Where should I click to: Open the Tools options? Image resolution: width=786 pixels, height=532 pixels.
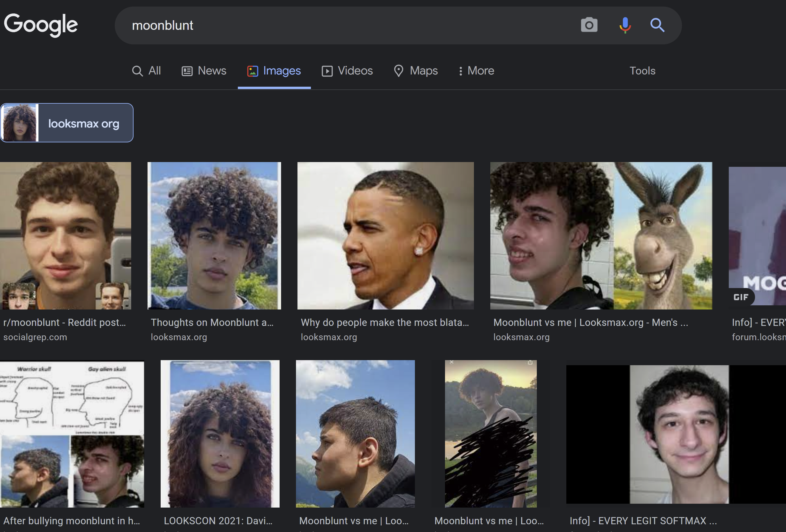pyautogui.click(x=642, y=71)
